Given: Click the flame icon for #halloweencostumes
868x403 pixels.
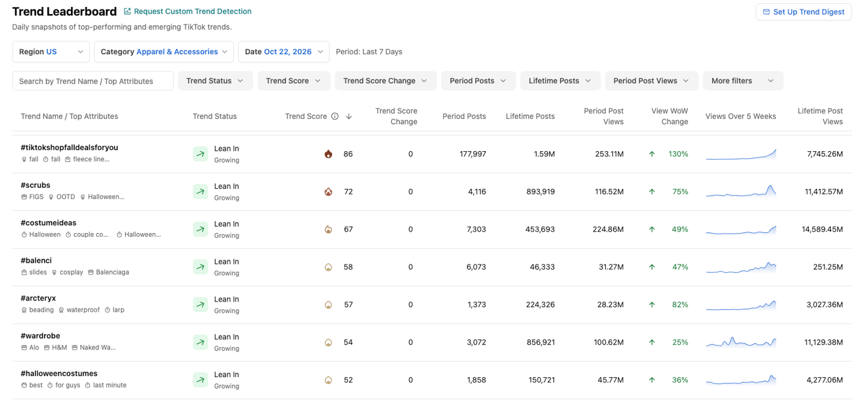Looking at the screenshot, I should tap(328, 380).
